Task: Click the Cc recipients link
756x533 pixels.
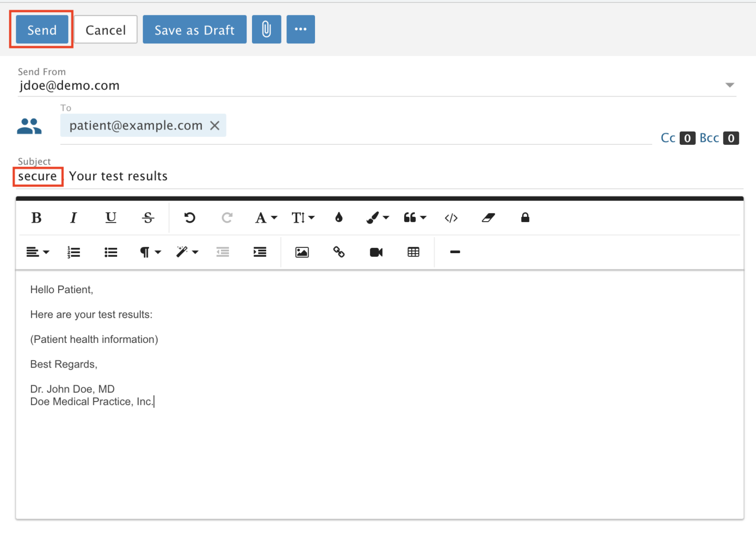Action: click(668, 138)
